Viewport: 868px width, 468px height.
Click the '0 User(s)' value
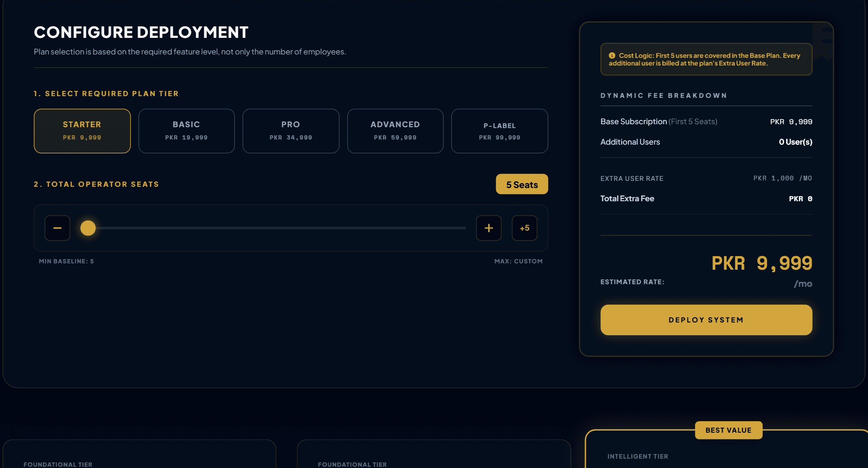(x=796, y=142)
